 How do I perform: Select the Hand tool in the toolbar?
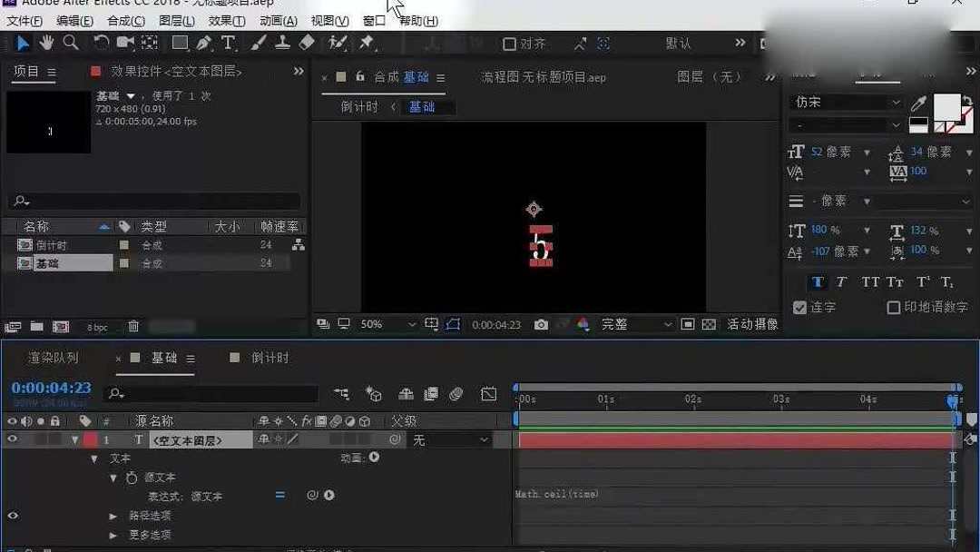click(x=44, y=43)
